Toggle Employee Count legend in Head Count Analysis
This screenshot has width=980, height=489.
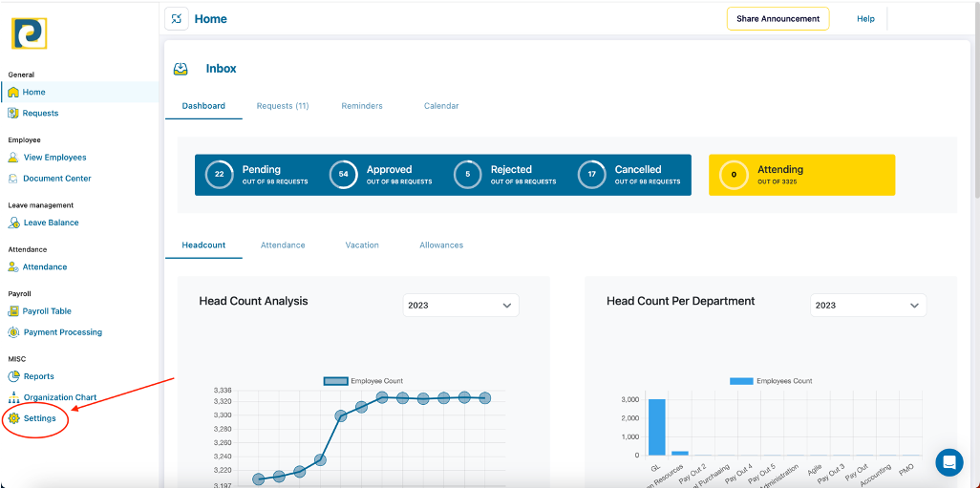335,381
